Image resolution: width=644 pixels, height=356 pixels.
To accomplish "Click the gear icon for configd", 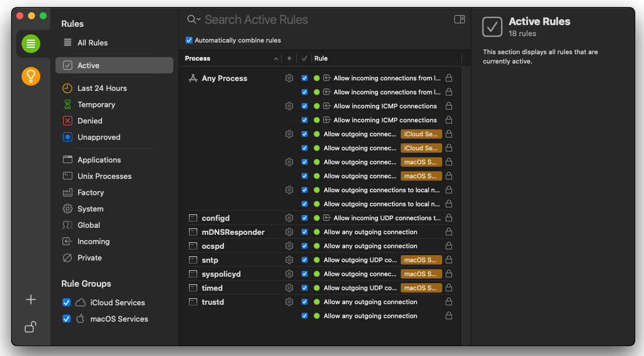I will (x=289, y=218).
